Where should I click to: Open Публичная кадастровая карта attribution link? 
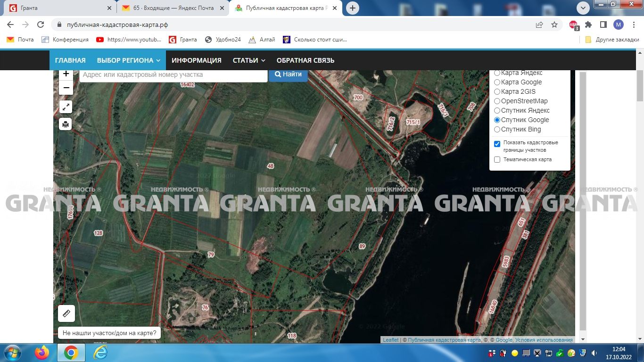click(x=444, y=340)
